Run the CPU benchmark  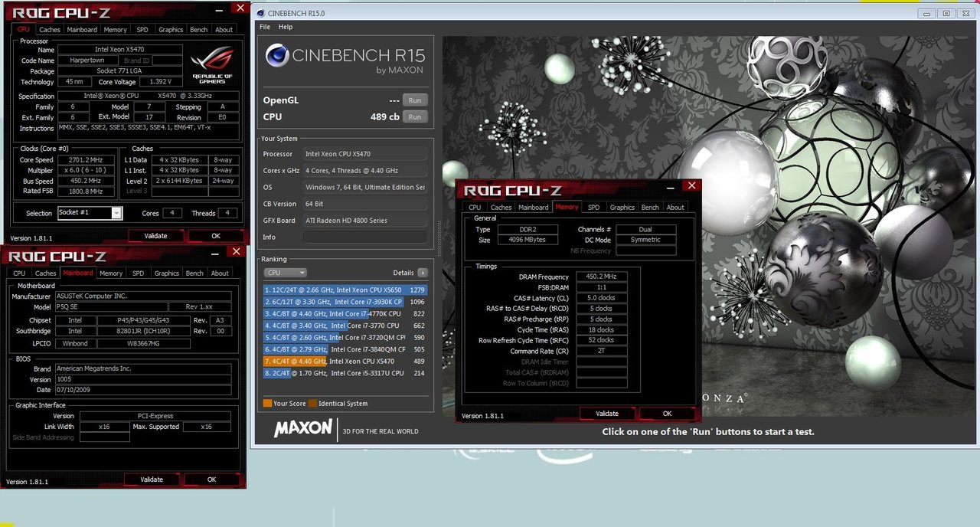click(x=414, y=117)
